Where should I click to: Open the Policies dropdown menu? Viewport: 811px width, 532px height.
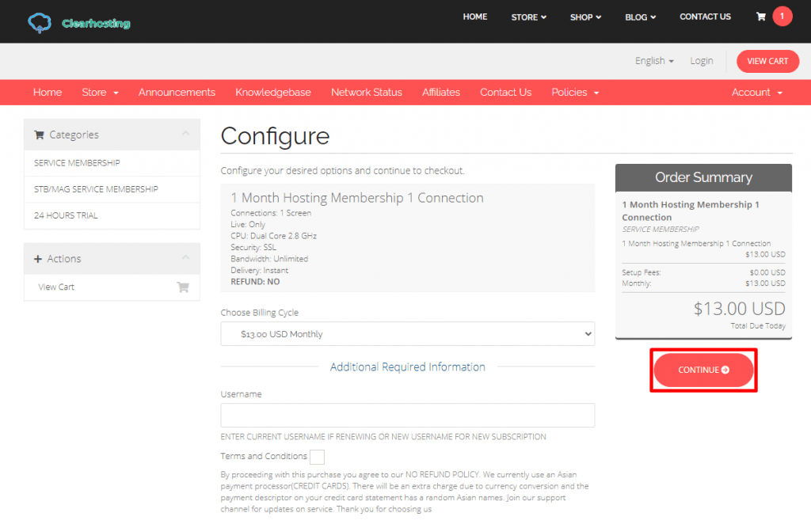[575, 93]
